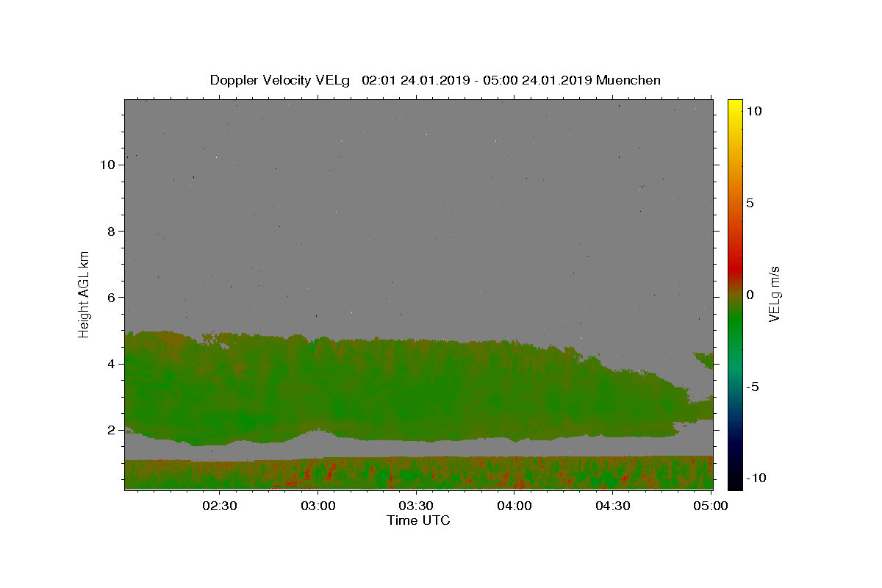Select the 04:30 time tick label
Viewport: 882px width, 588px height.
coord(612,506)
